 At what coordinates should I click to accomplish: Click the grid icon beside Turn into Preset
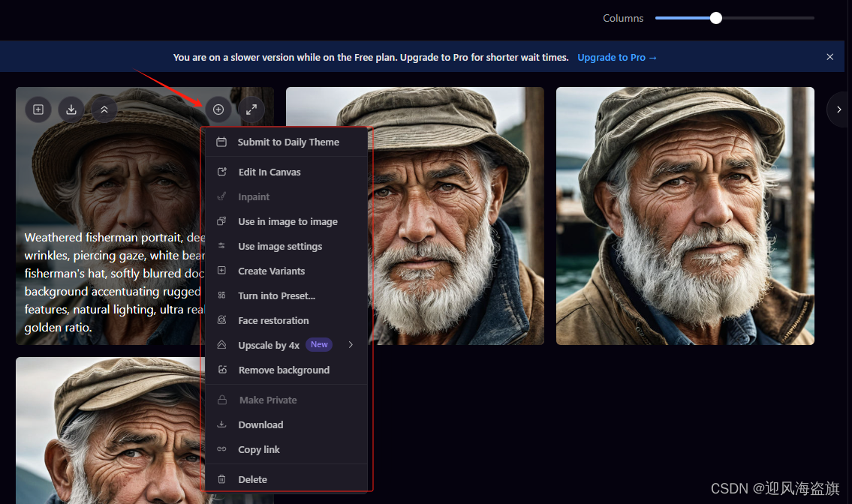coord(221,295)
